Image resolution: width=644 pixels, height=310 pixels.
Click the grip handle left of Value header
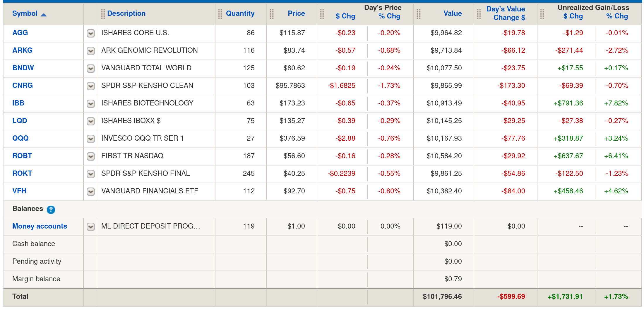[x=418, y=14]
